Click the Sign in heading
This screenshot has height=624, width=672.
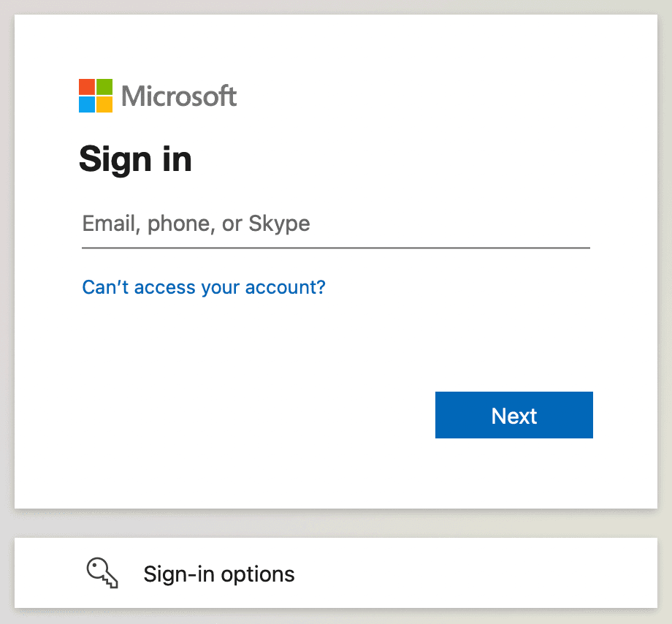pyautogui.click(x=135, y=159)
